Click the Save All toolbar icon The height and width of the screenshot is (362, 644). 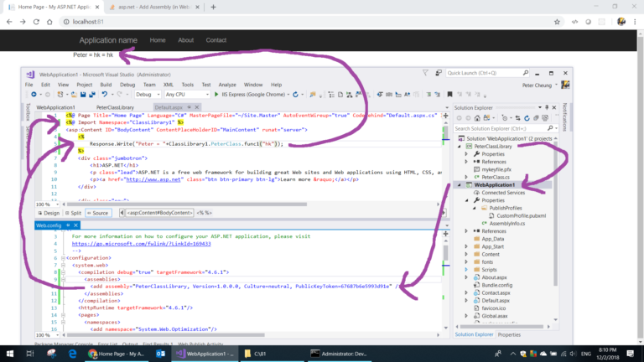[92, 95]
